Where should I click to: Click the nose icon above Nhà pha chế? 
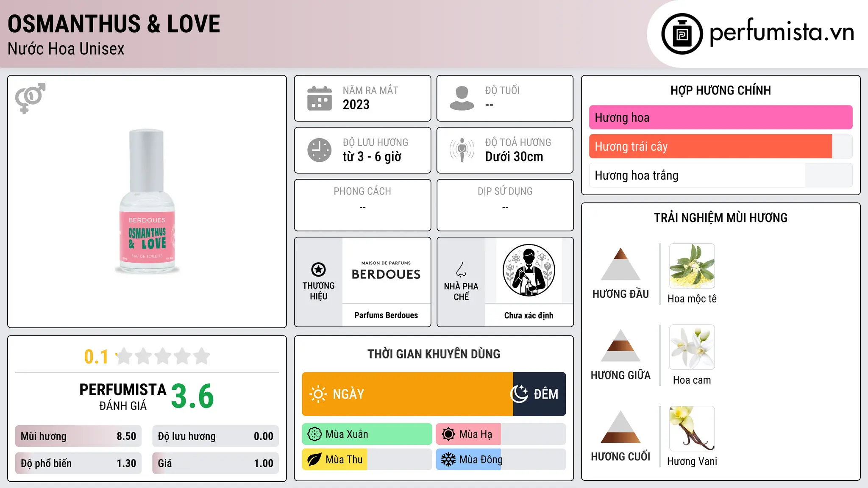click(461, 269)
